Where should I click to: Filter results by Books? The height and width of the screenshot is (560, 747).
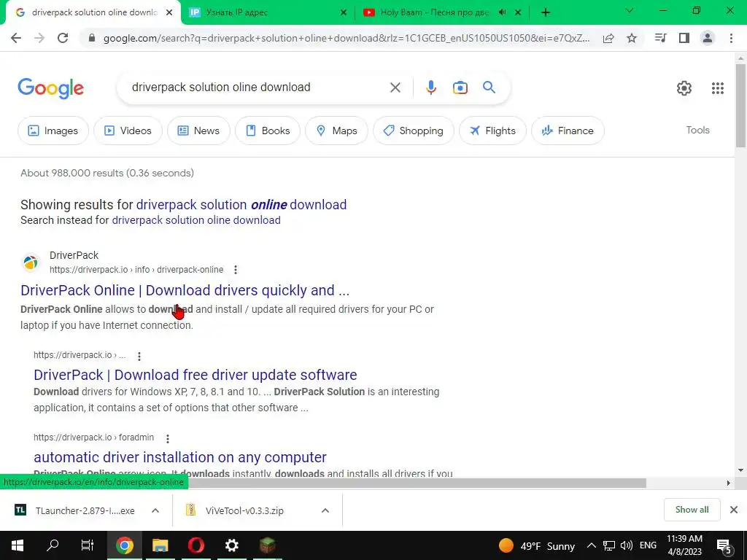point(268,131)
